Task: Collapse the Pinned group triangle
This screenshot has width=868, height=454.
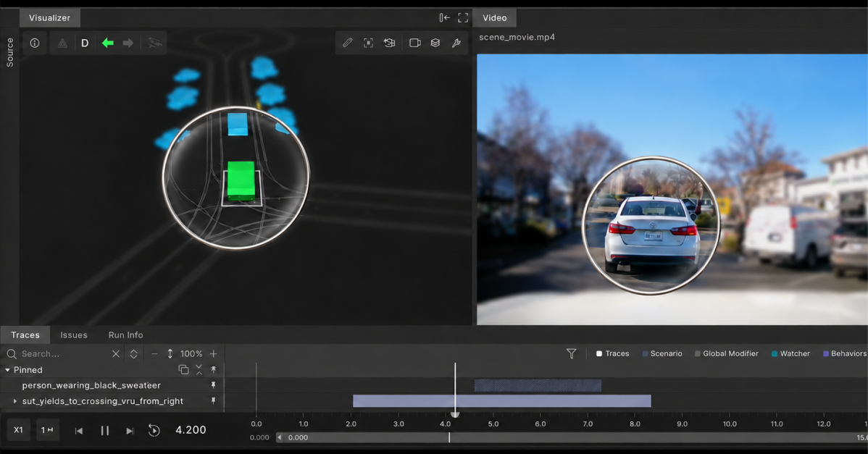Action: coord(7,369)
